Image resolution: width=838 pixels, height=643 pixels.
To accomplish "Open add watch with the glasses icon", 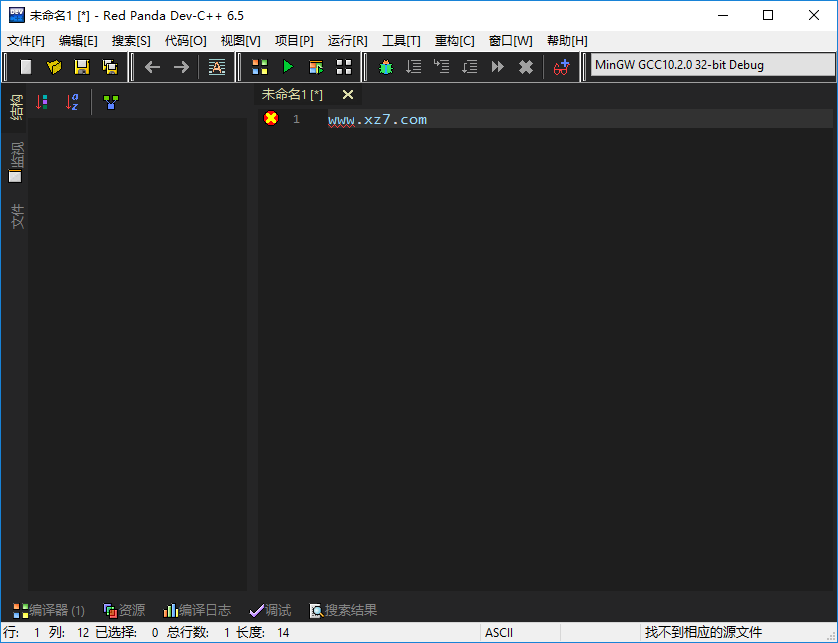I will point(562,67).
